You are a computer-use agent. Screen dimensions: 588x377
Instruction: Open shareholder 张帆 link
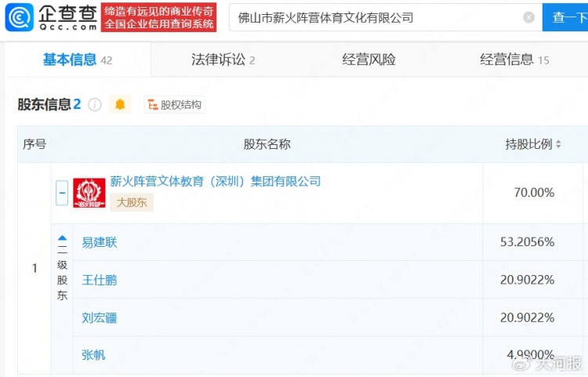point(93,355)
